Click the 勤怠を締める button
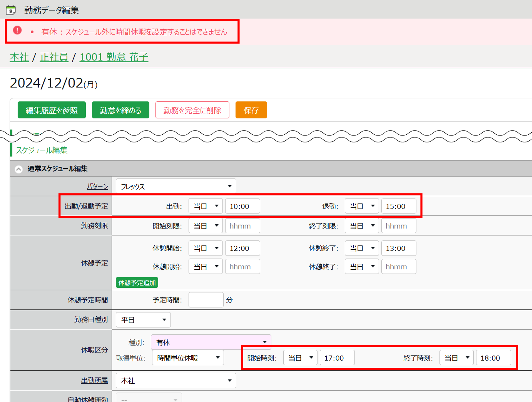Screen dimensions: 532x402 [x=120, y=110]
